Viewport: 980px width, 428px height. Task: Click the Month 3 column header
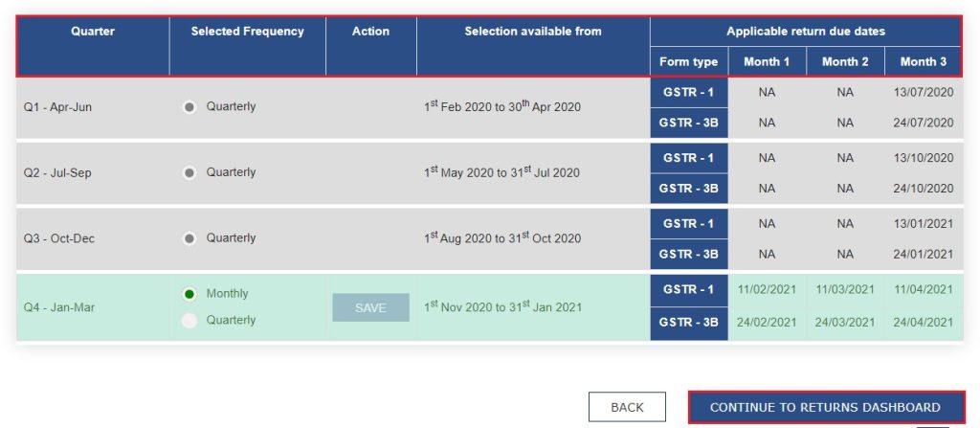[x=923, y=62]
